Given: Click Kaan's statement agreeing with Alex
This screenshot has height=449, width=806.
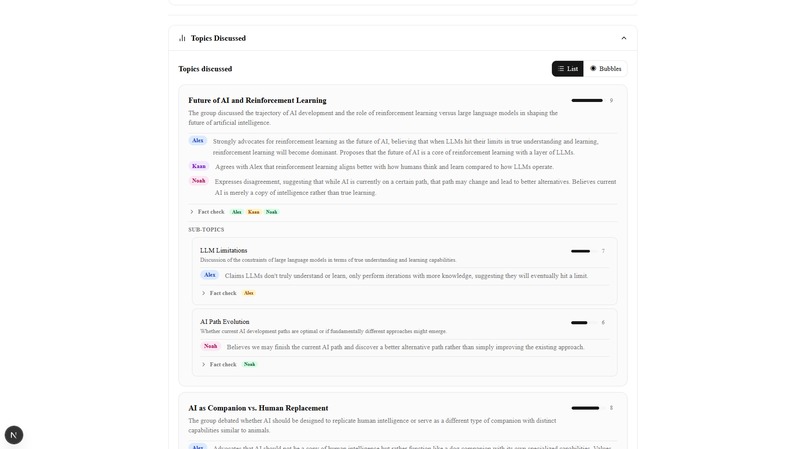Looking at the screenshot, I should pos(384,167).
